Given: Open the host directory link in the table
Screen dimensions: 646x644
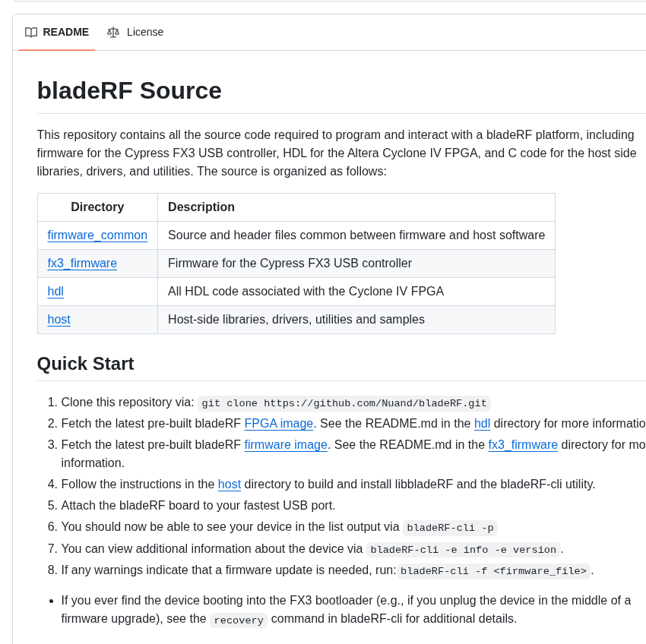Looking at the screenshot, I should tap(59, 320).
